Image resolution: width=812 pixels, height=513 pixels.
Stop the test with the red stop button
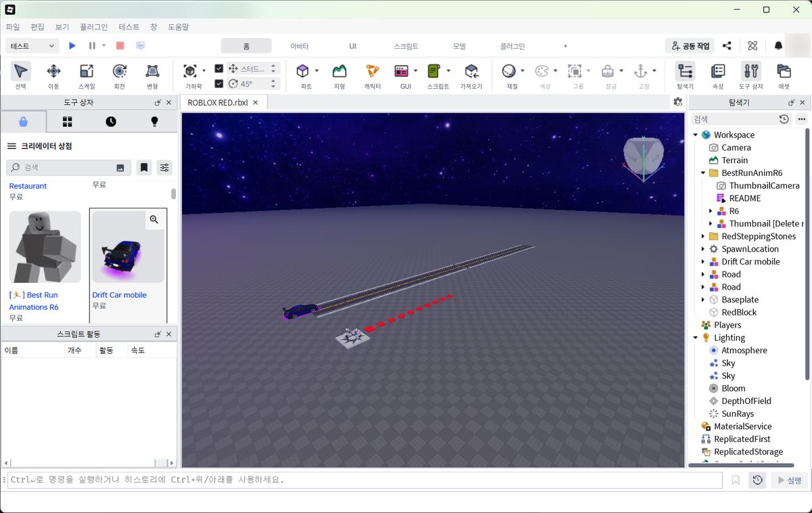tap(120, 45)
